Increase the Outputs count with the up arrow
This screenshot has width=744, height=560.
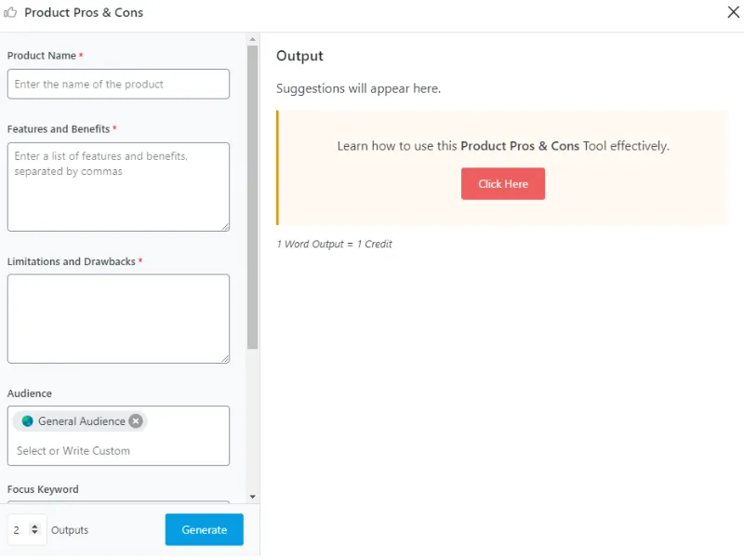tap(34, 527)
